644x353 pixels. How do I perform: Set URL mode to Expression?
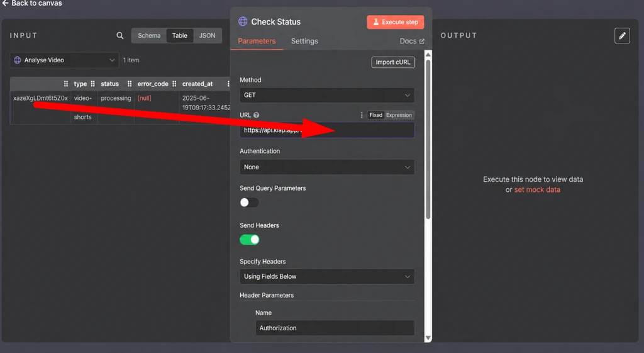pos(399,115)
